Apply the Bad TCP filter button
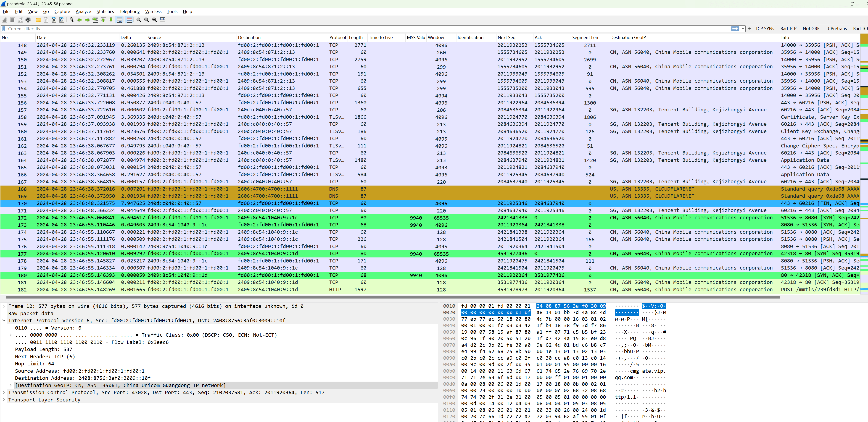 [788, 29]
